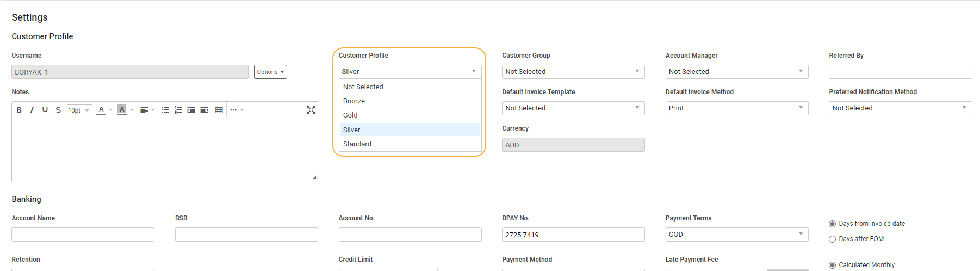The width and height of the screenshot is (980, 271).
Task: Click the Account Name field
Action: [x=83, y=235]
